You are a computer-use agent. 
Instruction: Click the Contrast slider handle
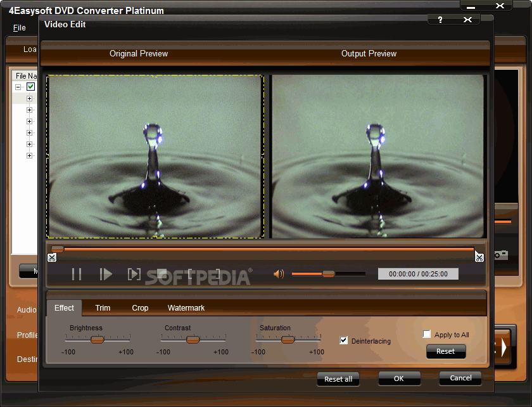pos(193,339)
